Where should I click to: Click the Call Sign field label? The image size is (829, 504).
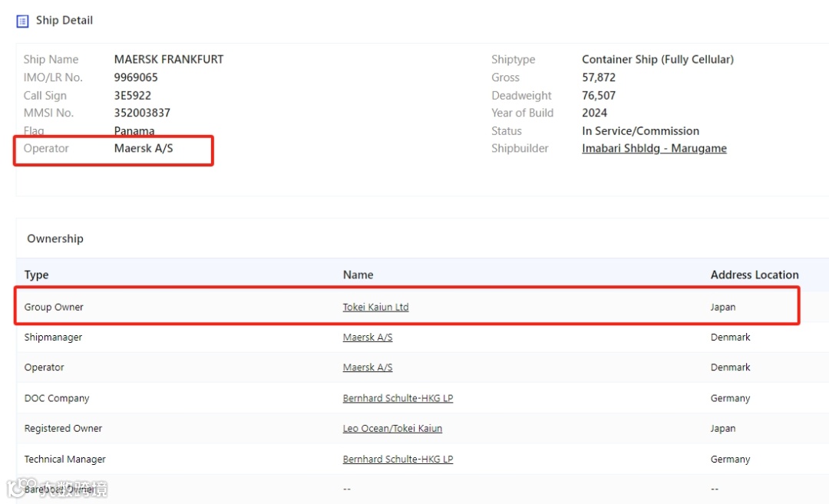(x=45, y=96)
